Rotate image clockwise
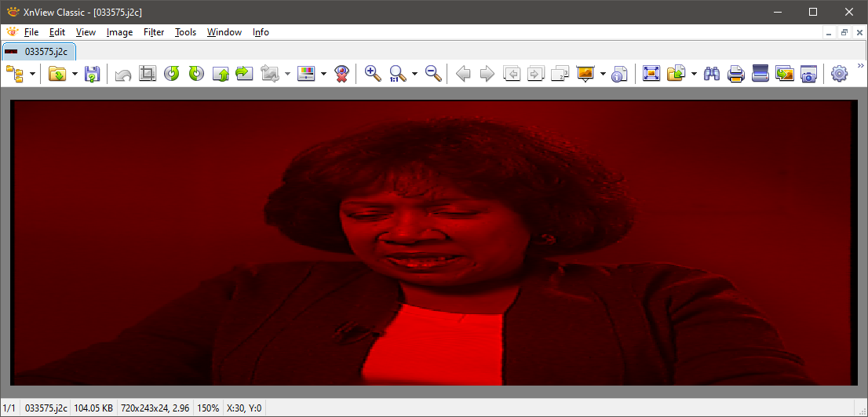868x417 pixels. coord(196,74)
